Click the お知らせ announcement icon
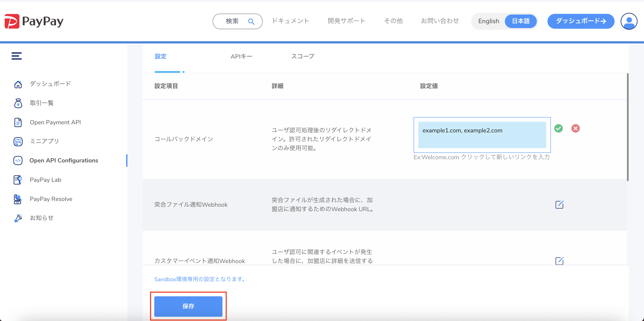Screen dimensions: 644x321 coord(18,218)
